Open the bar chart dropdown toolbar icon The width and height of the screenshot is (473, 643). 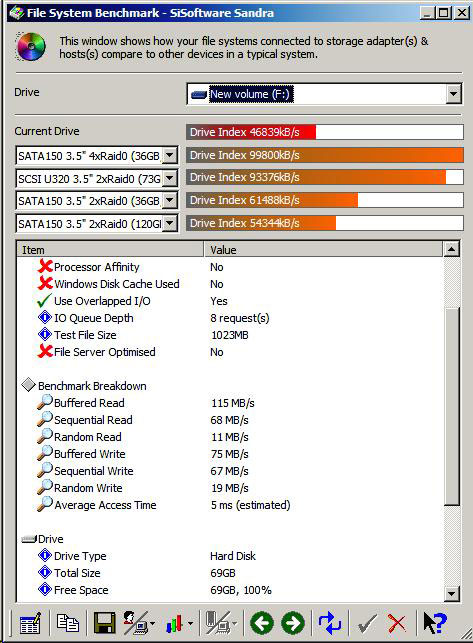[179, 624]
